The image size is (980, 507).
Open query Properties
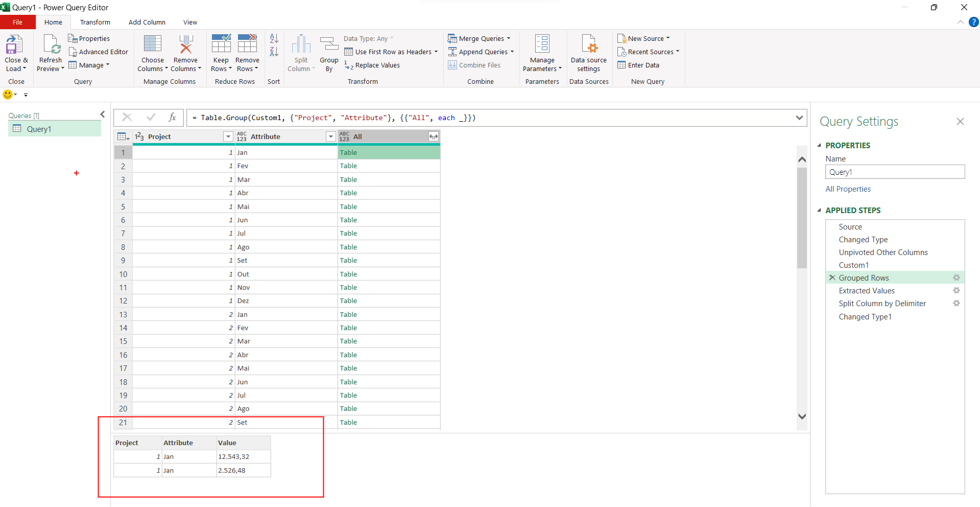[x=89, y=38]
